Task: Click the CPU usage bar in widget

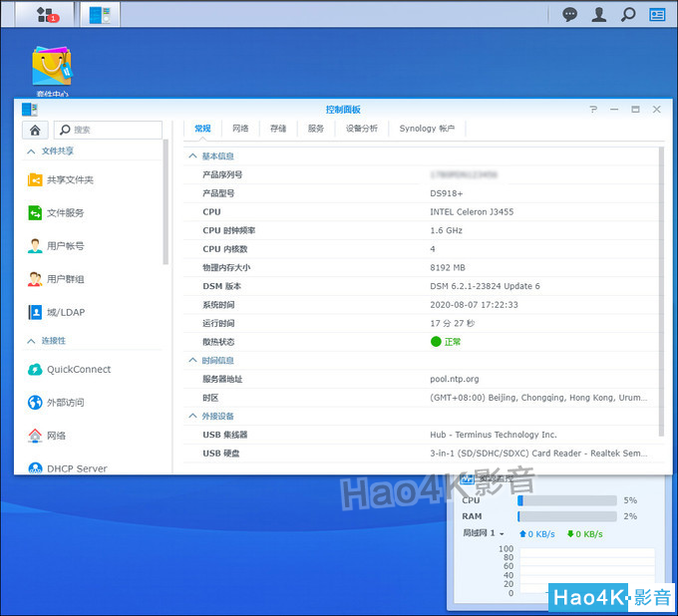Action: (567, 500)
